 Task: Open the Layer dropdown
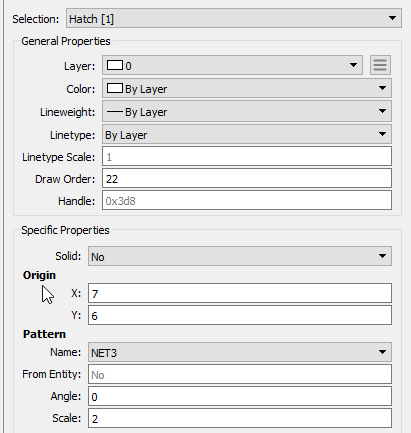click(232, 65)
